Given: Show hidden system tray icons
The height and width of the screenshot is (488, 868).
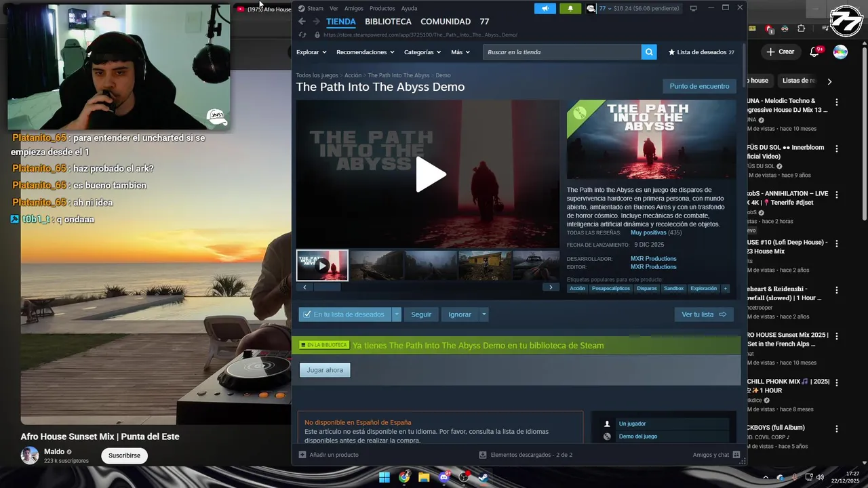Looking at the screenshot, I should pos(766,477).
